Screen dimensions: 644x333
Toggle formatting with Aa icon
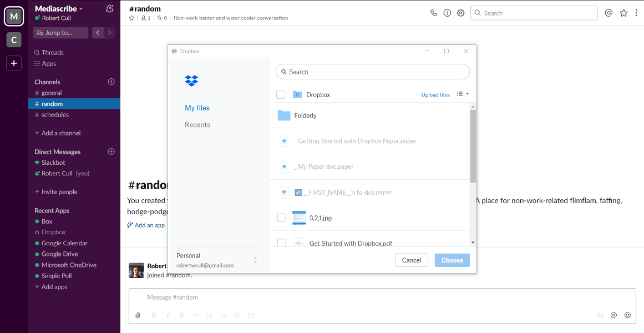(600, 315)
